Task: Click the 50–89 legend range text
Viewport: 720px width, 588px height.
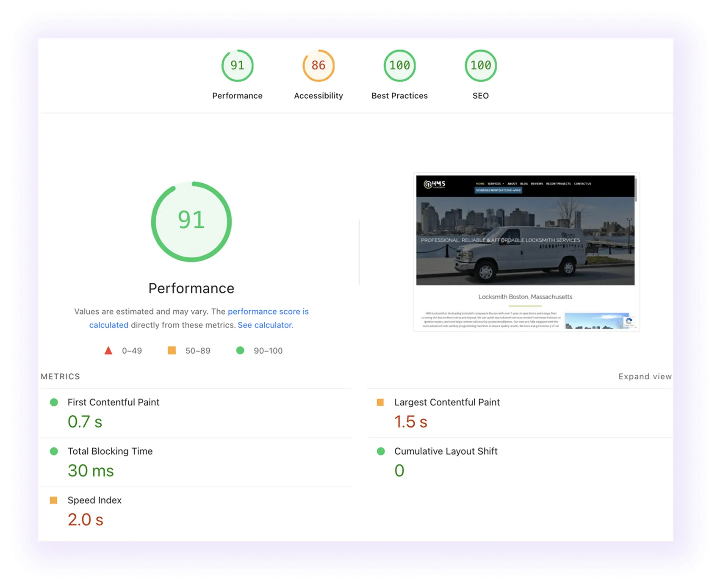Action: [198, 351]
